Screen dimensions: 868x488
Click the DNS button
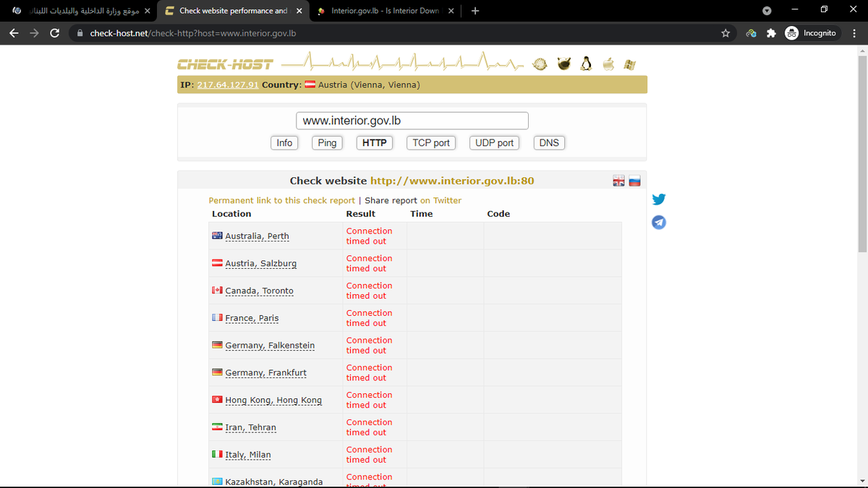pyautogui.click(x=549, y=143)
